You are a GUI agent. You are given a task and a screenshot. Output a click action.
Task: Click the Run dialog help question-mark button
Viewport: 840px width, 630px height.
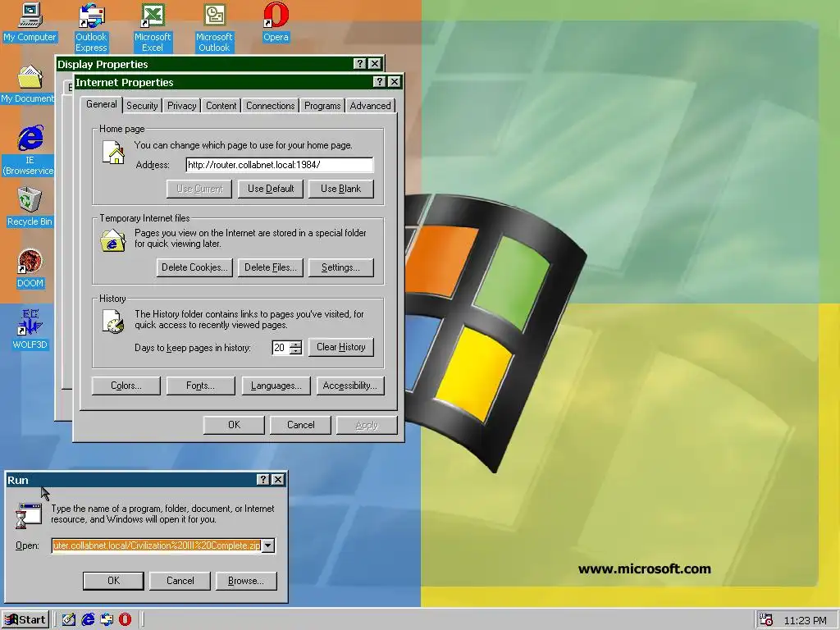[x=262, y=479]
